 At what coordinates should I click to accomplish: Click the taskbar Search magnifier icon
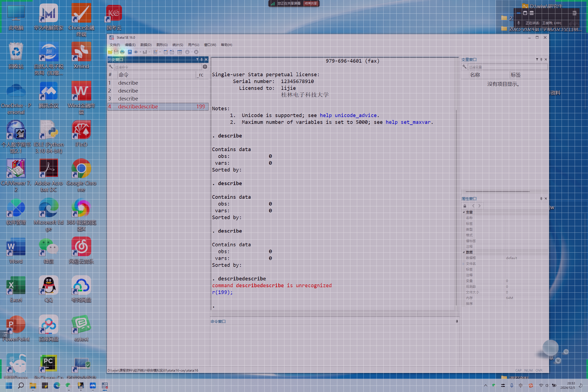(x=21, y=385)
